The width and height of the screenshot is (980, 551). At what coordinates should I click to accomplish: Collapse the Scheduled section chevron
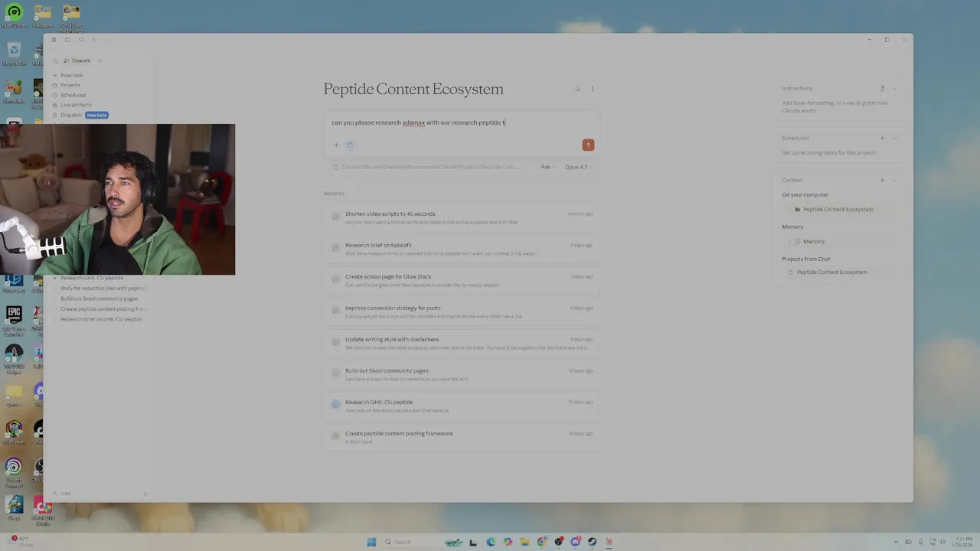[894, 138]
